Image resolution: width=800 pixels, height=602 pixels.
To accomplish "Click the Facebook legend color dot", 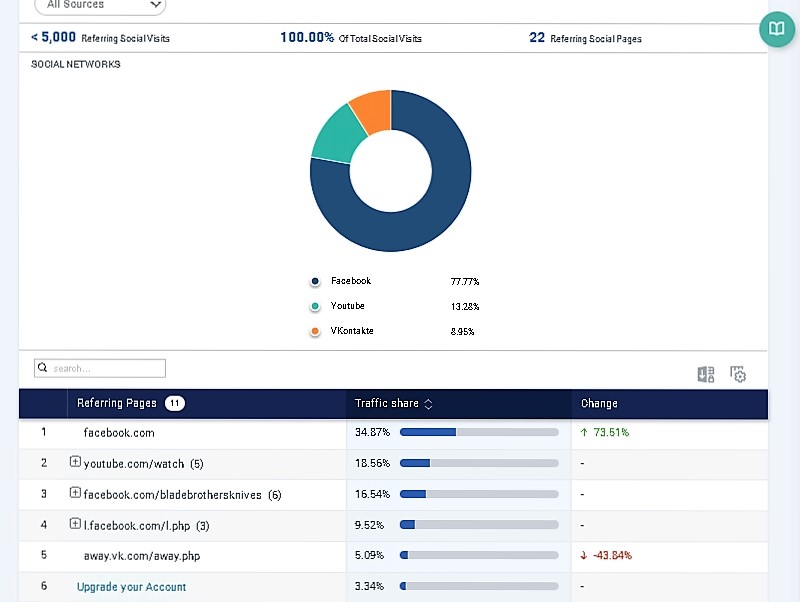I will 315,281.
